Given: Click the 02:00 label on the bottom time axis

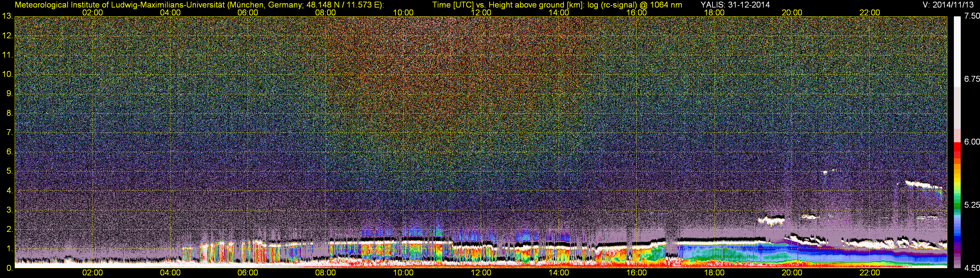Looking at the screenshot, I should [x=92, y=273].
